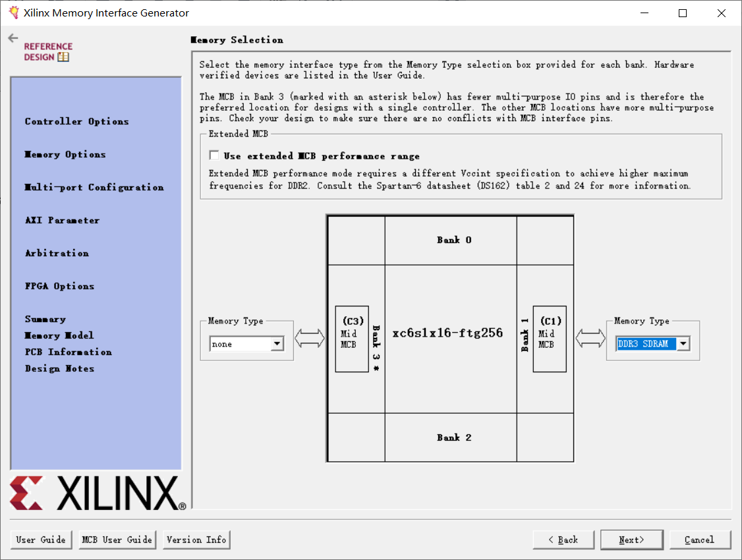This screenshot has height=560, width=742.
Task: Click the double arrow beside the C3 MCB
Action: tap(310, 339)
